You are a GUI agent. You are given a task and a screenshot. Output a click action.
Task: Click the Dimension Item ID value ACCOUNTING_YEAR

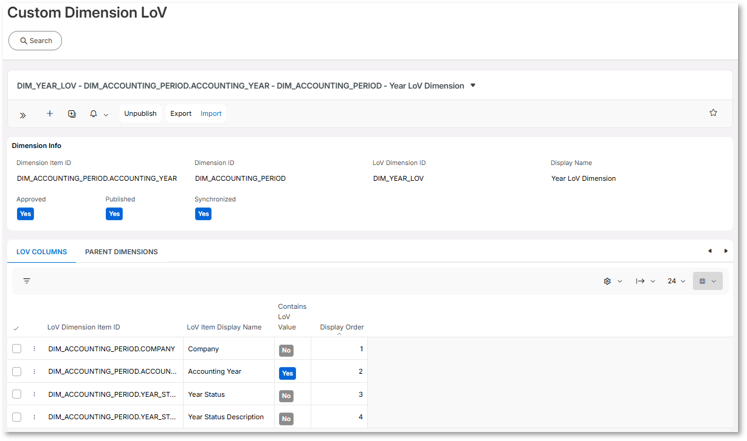97,179
